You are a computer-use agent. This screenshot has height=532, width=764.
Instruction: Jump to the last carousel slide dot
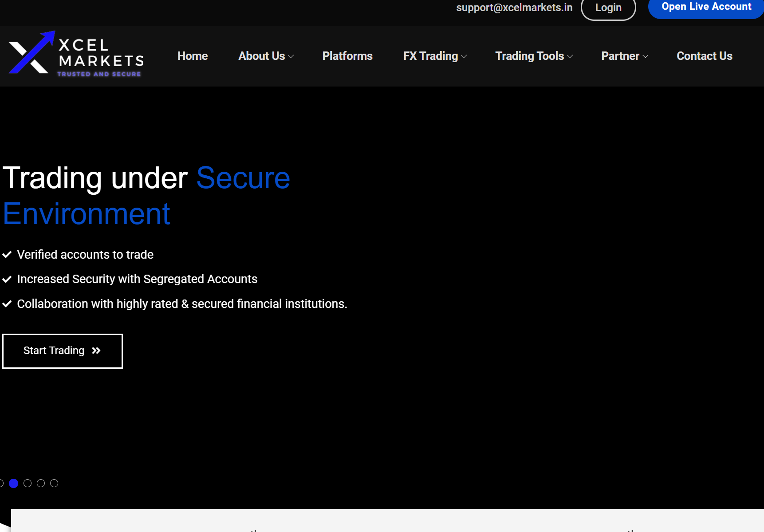[x=54, y=483]
